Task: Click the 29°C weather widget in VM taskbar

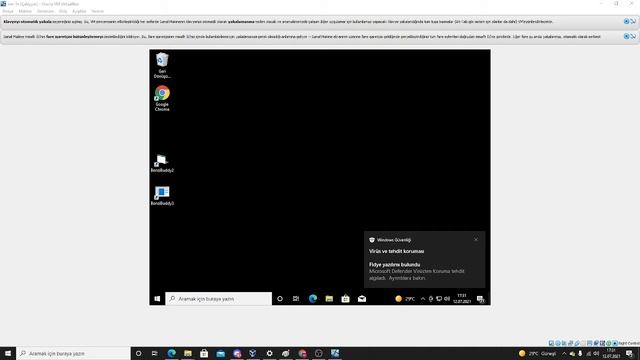Action: click(x=405, y=299)
